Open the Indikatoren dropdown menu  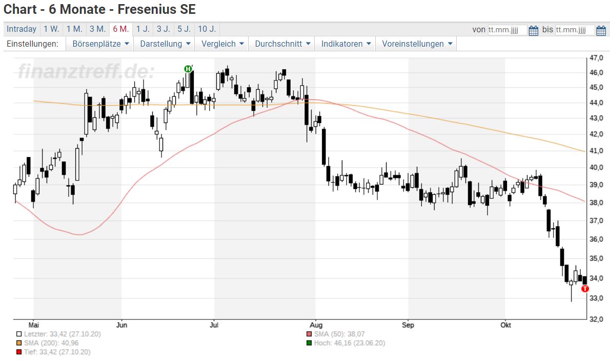345,44
